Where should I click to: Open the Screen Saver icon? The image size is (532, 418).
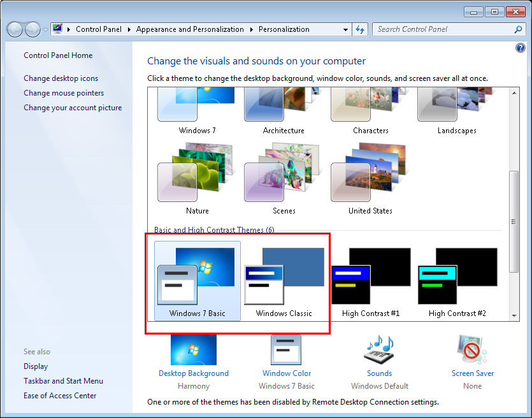click(x=472, y=350)
